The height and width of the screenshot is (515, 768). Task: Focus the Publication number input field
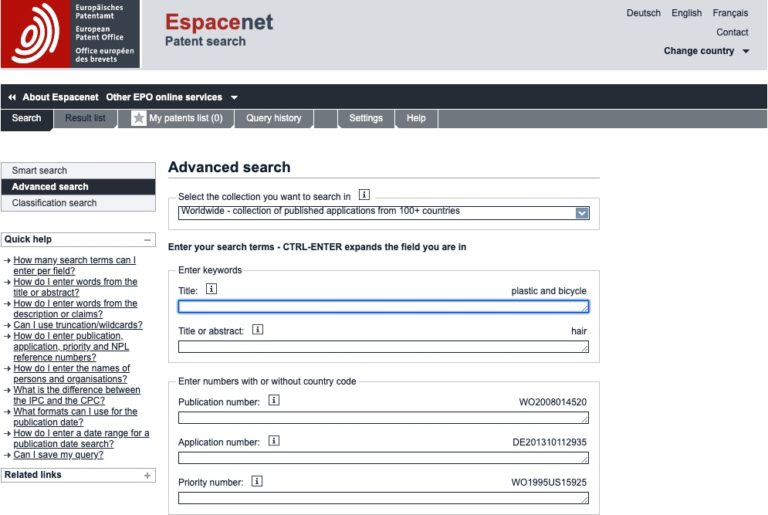[384, 418]
